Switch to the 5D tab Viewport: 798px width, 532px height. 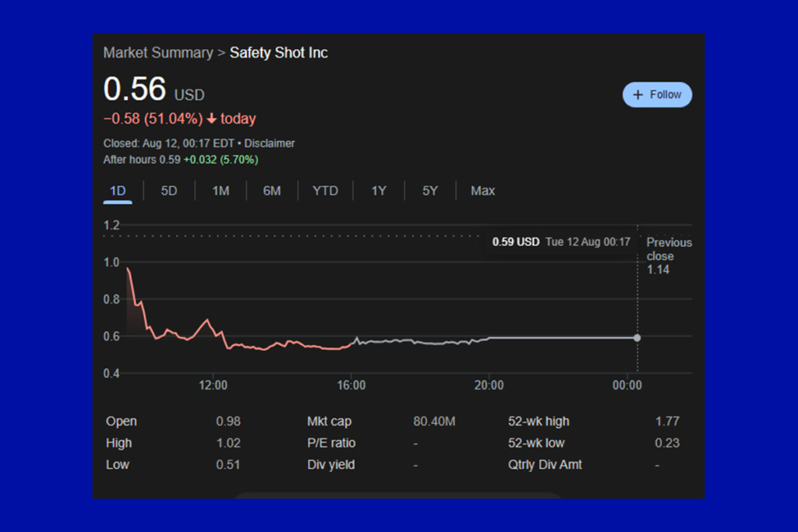pos(169,191)
